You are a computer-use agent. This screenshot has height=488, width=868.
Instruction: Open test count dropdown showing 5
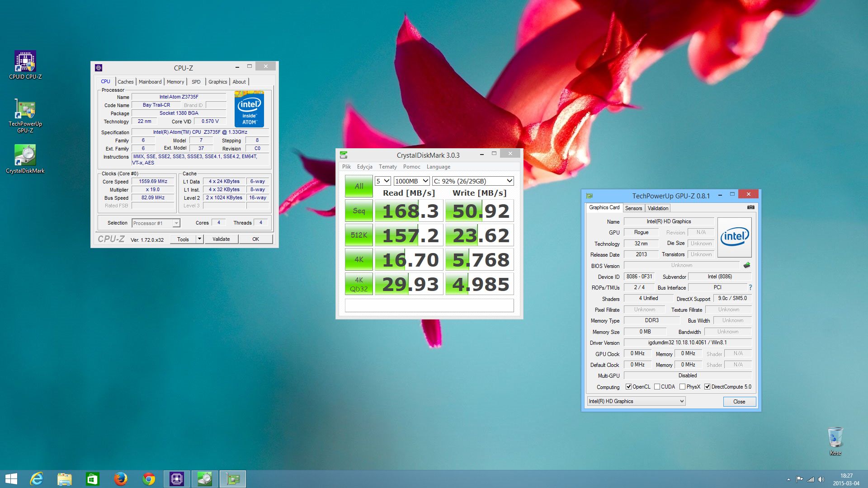382,181
